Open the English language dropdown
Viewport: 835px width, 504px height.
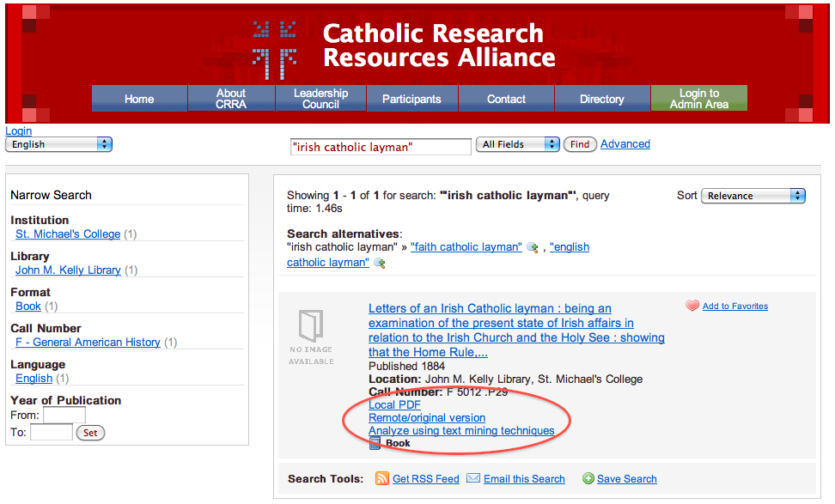pos(58,144)
